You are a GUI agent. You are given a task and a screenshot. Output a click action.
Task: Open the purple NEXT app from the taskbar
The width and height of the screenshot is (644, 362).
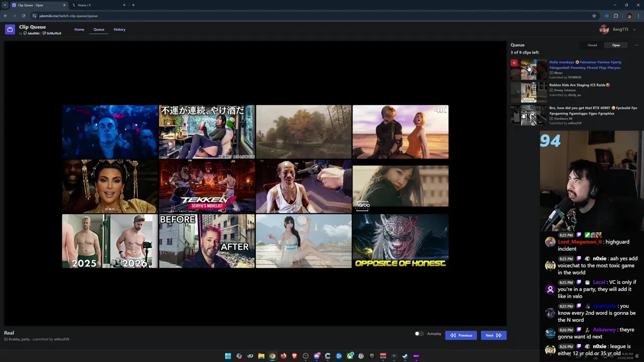point(416,356)
